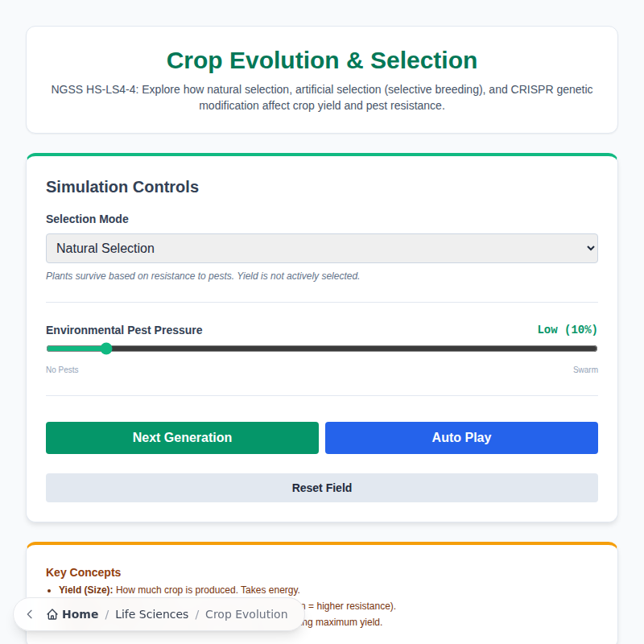Click the Simulation Controls heading
Screen dimensions: 644x644
click(x=122, y=187)
